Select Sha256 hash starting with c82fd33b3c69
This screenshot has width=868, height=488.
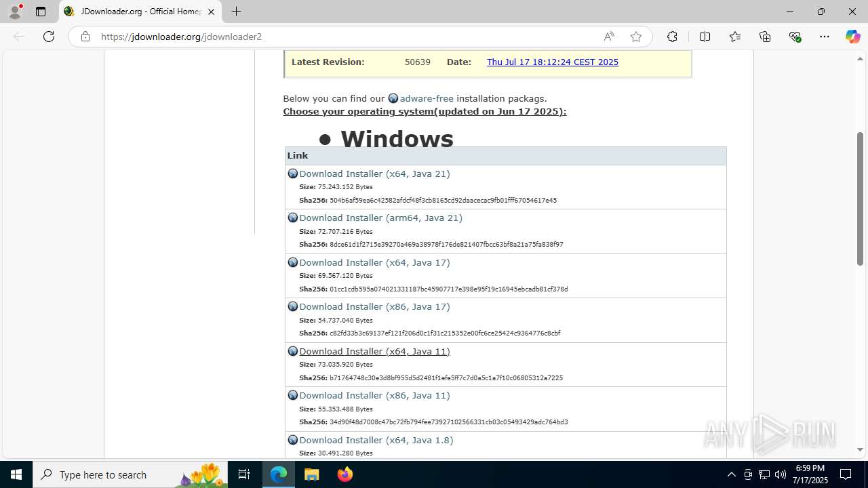[x=445, y=333]
